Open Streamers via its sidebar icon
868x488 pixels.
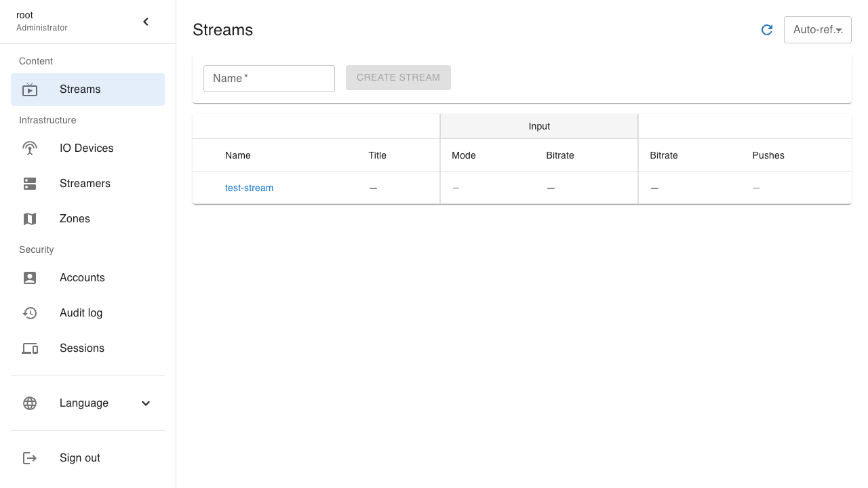point(30,183)
